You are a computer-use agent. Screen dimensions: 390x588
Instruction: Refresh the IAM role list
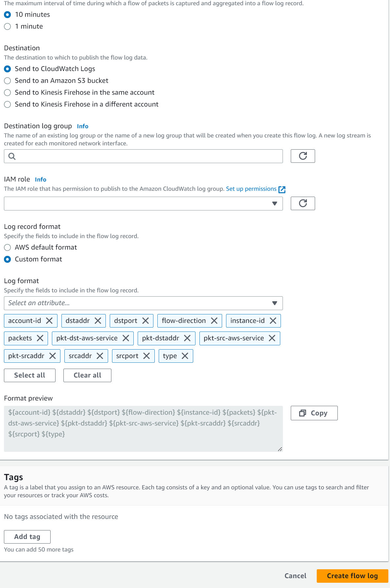(x=303, y=203)
